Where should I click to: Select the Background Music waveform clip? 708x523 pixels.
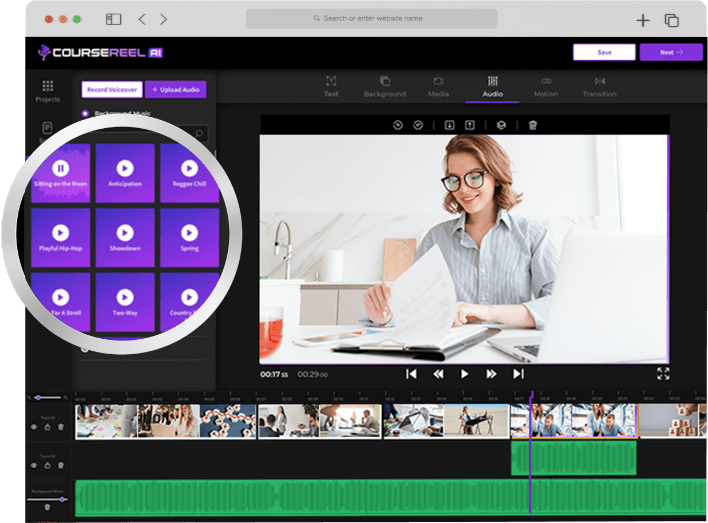click(x=391, y=497)
